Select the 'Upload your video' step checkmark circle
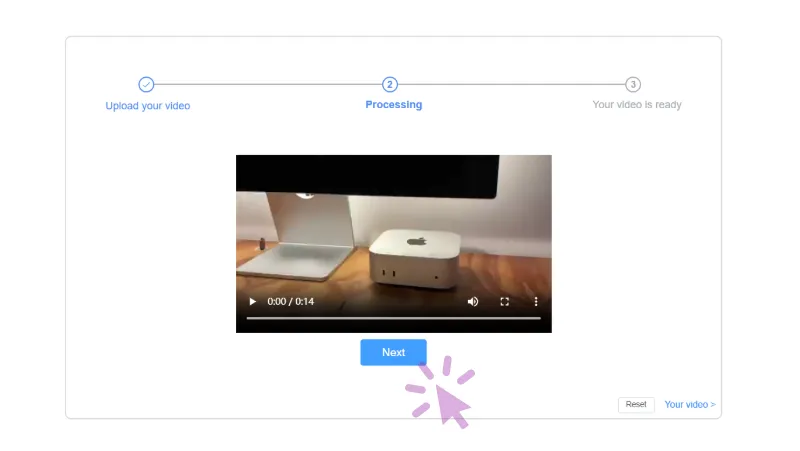Viewport: 800px width, 451px height. pyautogui.click(x=146, y=84)
